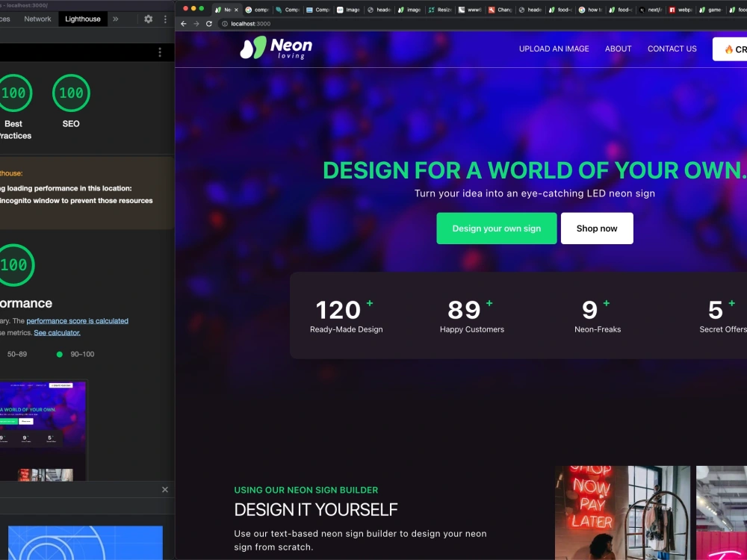
Task: Click the forward navigation arrow
Action: click(196, 23)
